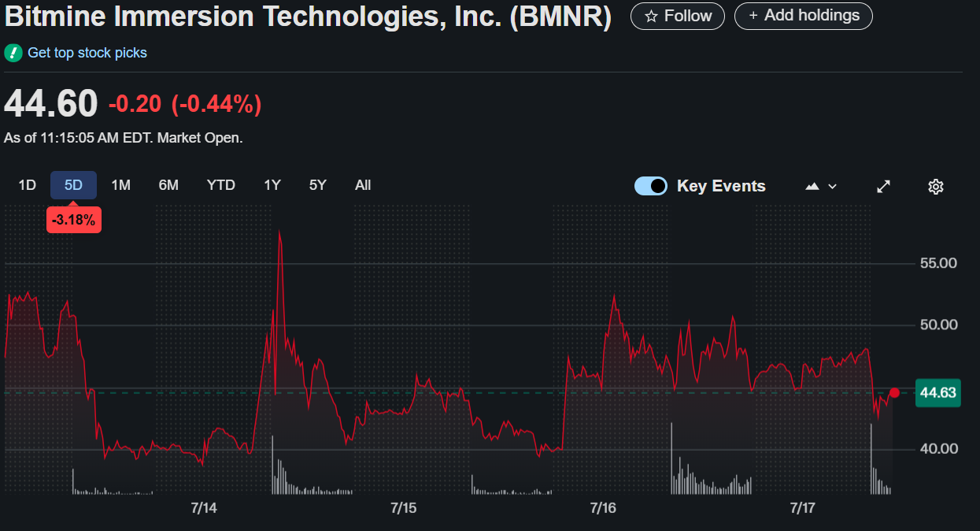
Task: Click the Bitmine Immersion Technologies title
Action: tap(309, 17)
